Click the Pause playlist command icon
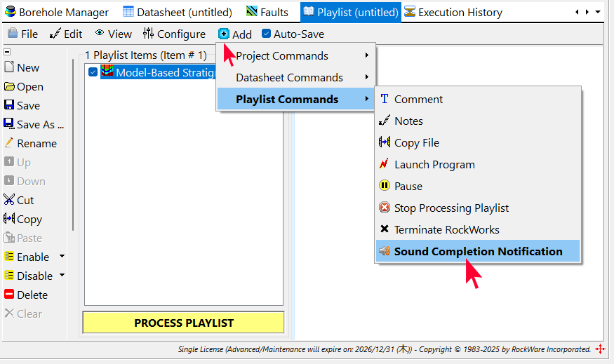 point(385,186)
